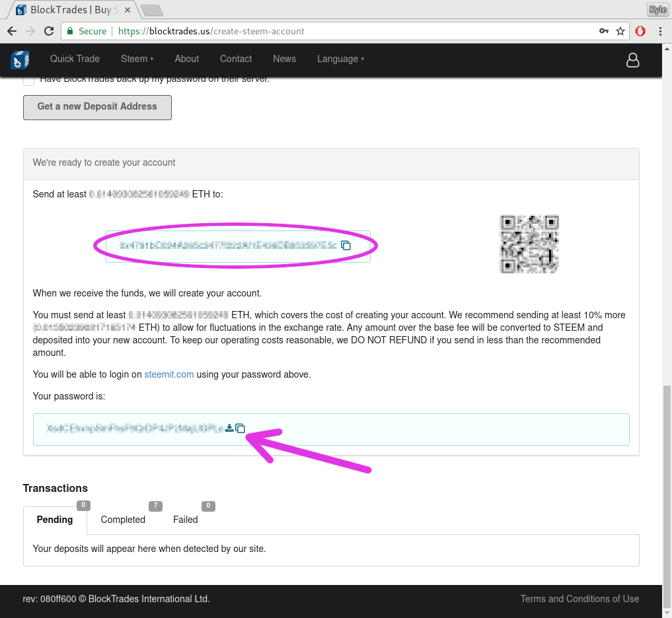Open a new browser tab

point(152,10)
